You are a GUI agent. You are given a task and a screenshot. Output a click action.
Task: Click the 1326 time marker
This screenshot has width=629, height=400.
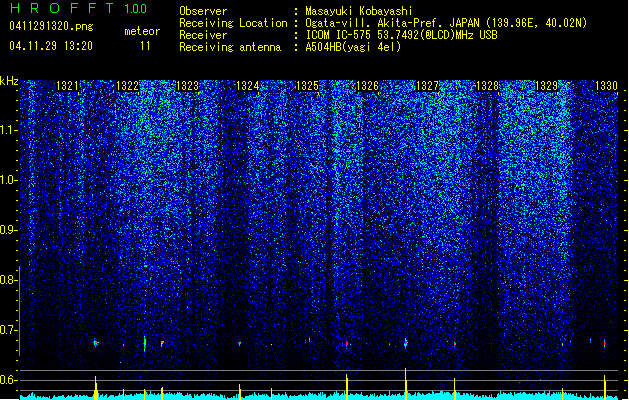point(367,86)
